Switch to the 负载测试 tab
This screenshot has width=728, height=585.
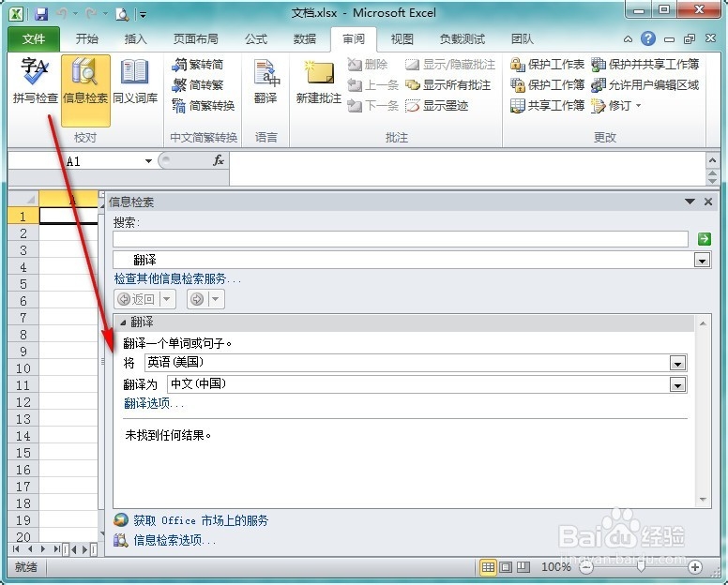click(462, 39)
